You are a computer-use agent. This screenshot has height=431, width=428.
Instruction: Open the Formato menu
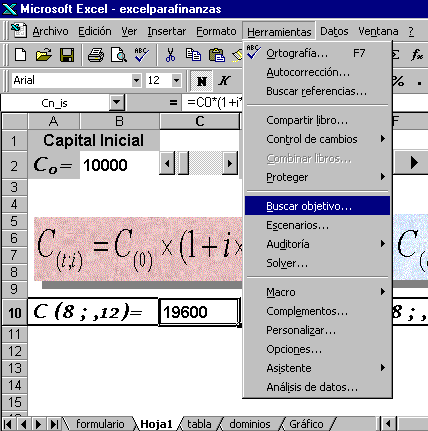(x=216, y=31)
